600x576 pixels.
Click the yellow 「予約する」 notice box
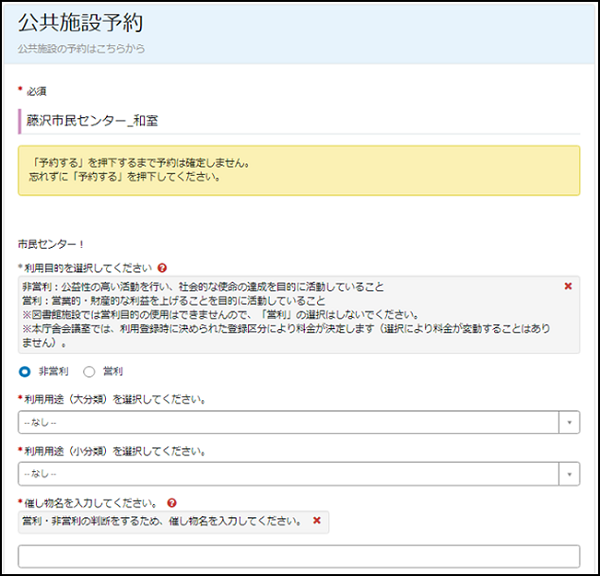pos(299,170)
